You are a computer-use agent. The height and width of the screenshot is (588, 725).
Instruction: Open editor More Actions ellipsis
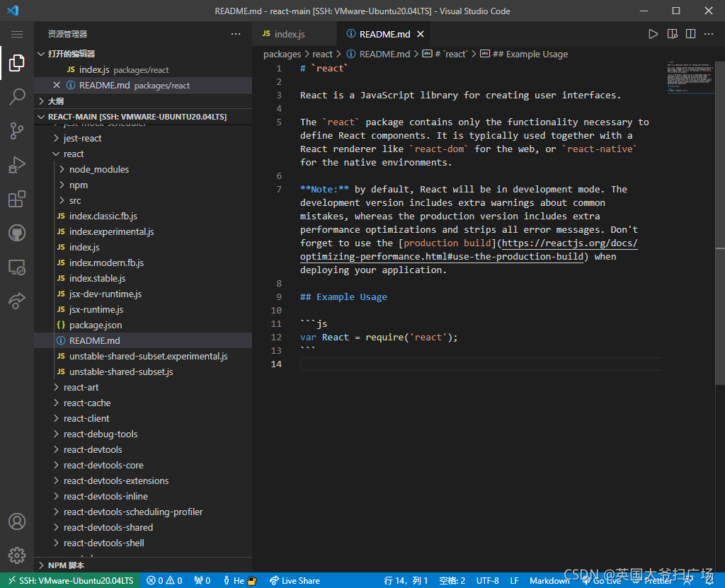[x=709, y=34]
